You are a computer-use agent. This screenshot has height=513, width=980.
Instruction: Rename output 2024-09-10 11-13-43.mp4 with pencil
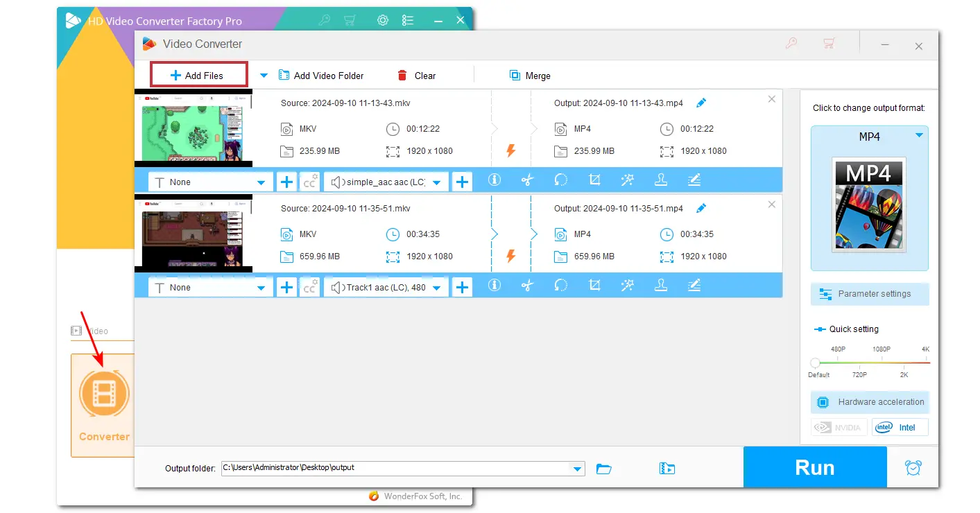[x=701, y=103]
